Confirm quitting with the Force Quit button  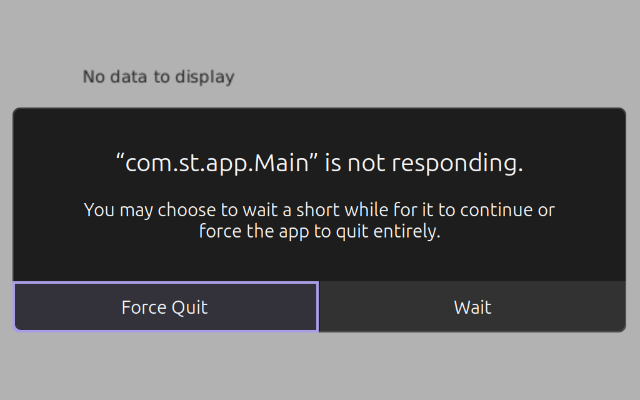165,307
